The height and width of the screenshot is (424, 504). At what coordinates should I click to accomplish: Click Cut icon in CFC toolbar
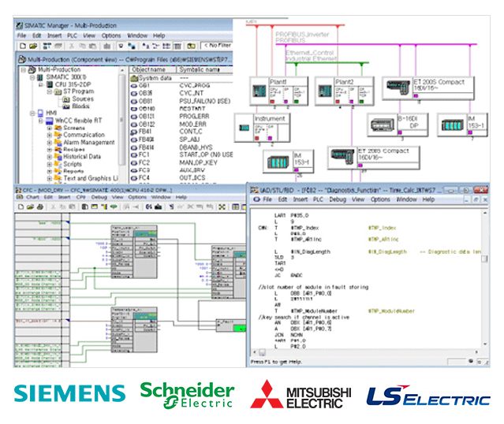point(54,206)
